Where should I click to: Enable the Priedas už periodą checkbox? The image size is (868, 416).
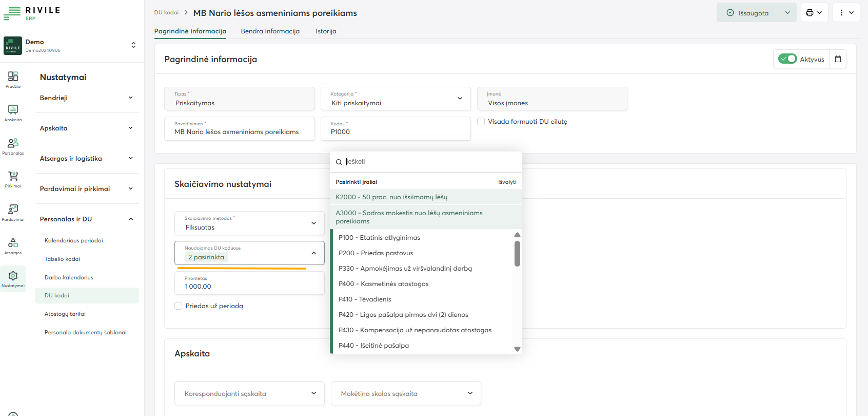tap(179, 306)
